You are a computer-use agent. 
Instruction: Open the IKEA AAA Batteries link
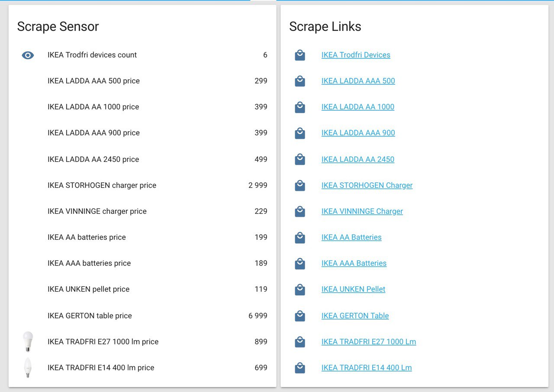click(354, 263)
